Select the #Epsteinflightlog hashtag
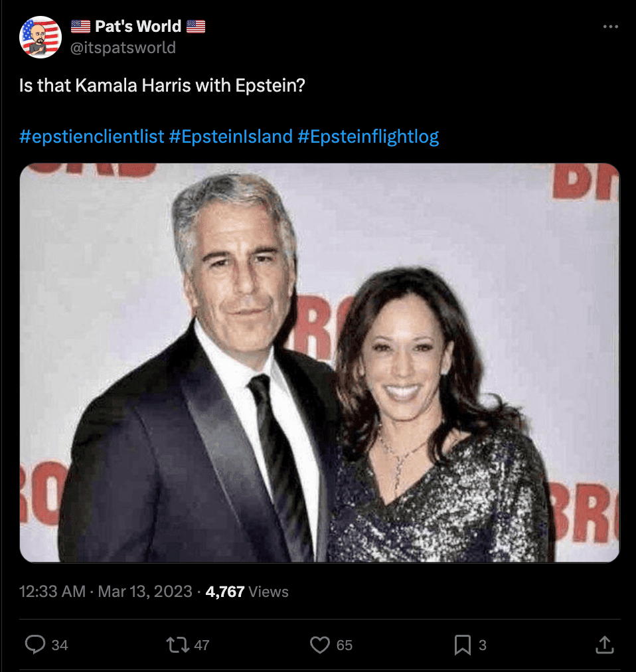636x672 pixels. (368, 137)
